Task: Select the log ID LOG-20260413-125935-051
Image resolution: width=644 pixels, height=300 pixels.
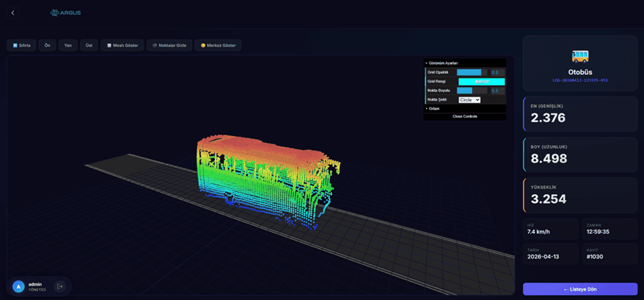Action: pos(580,81)
